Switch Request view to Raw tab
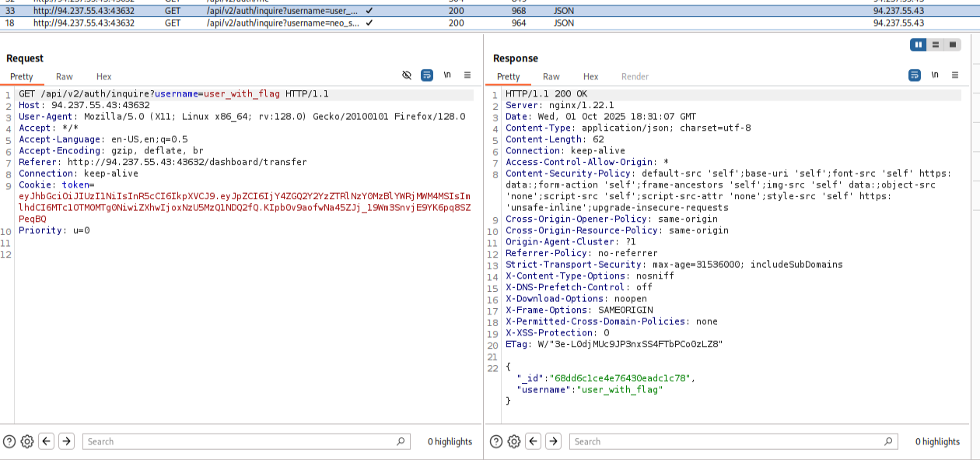Screen dimensions: 980x460 (x=65, y=76)
